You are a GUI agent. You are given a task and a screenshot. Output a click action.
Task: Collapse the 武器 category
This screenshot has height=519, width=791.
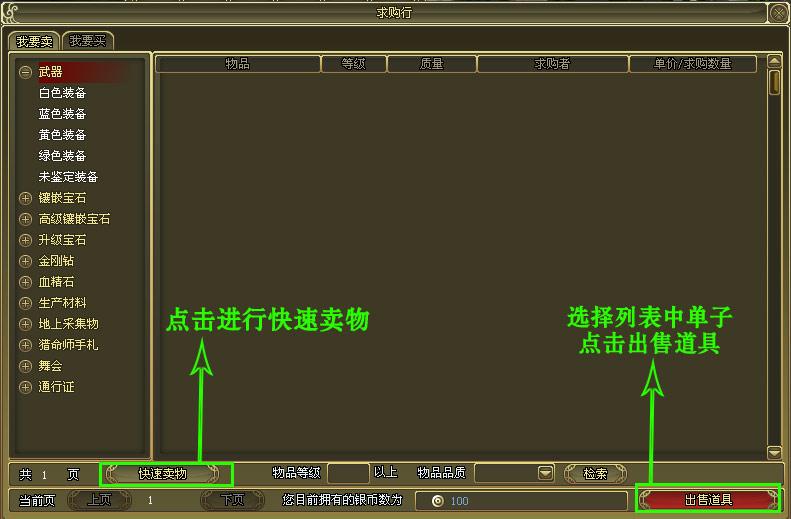tap(25, 72)
